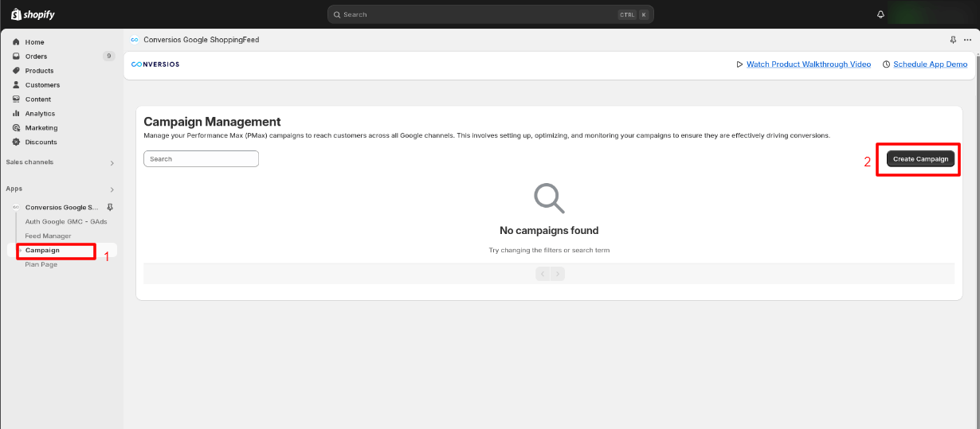The image size is (980, 429).
Task: Go to next page of campaigns
Action: 558,274
